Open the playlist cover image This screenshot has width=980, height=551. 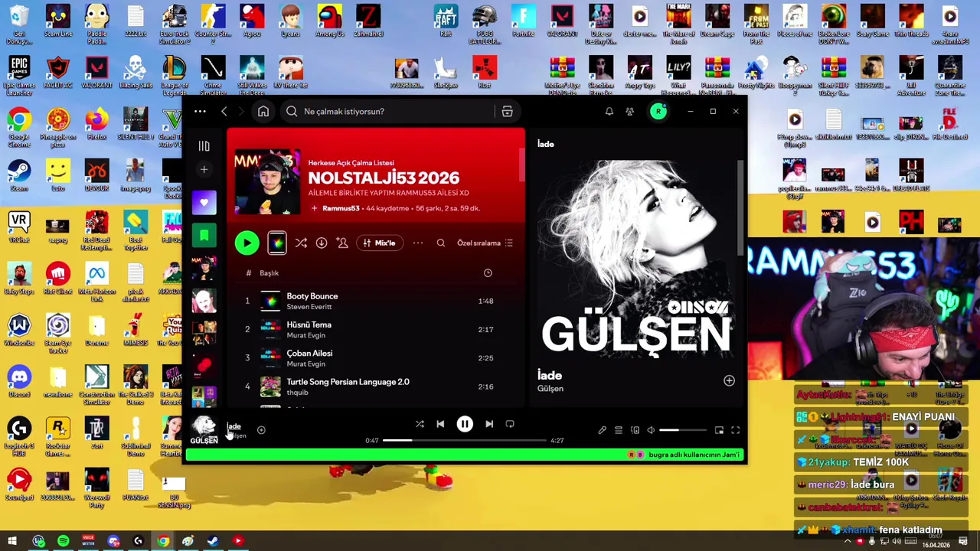tap(266, 183)
